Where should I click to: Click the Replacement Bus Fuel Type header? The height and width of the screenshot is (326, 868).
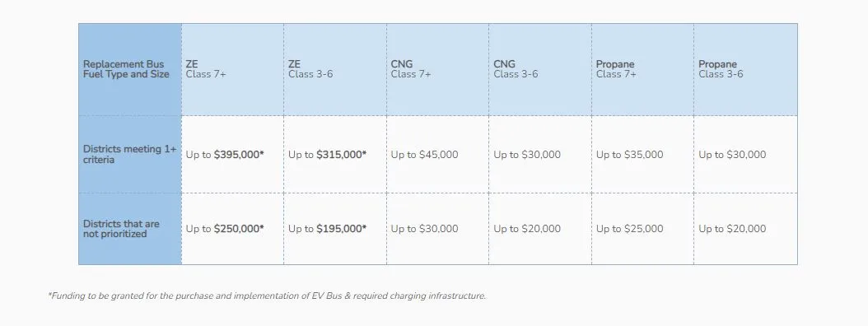126,69
